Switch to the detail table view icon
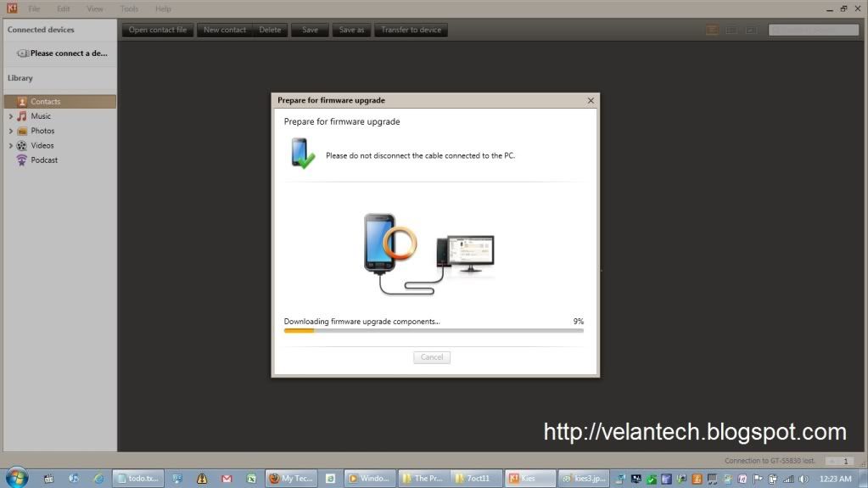The height and width of the screenshot is (488, 868). (731, 30)
